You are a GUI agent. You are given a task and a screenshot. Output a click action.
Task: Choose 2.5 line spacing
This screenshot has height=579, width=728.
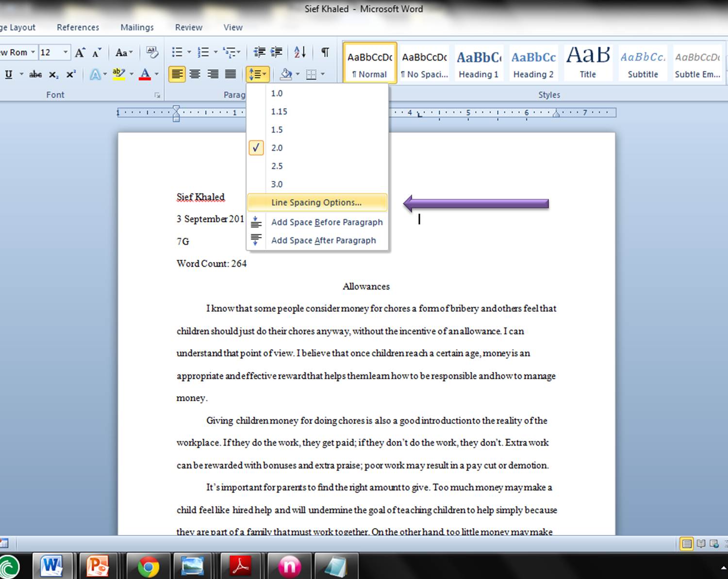pyautogui.click(x=317, y=166)
